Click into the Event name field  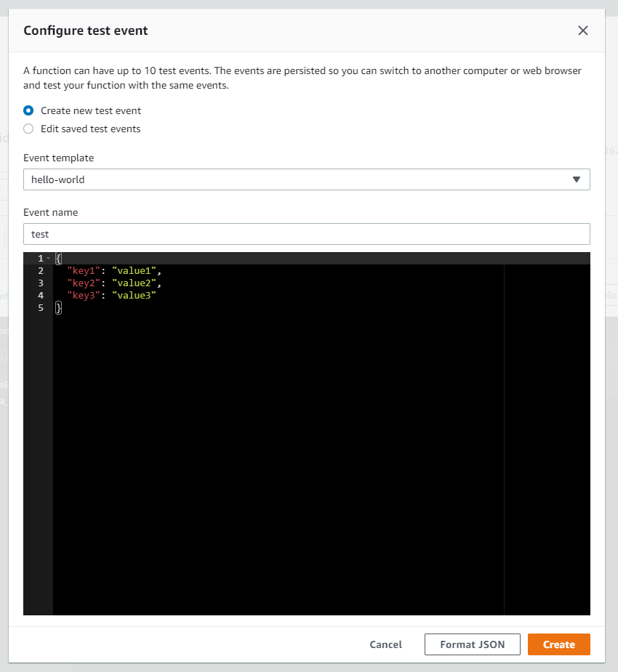(x=306, y=234)
